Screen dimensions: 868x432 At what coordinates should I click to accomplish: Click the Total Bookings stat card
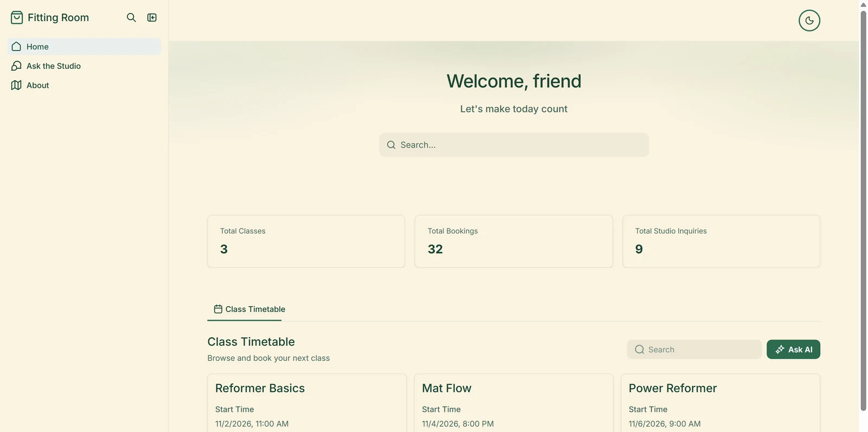click(x=514, y=241)
